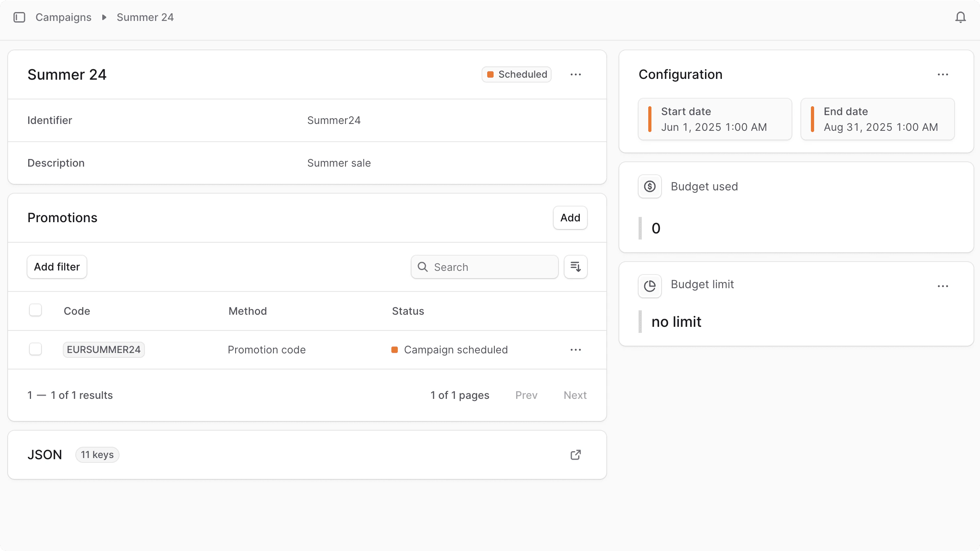Check the EURSUMMER24 row checkbox
Screen dimensions: 980x551
[35, 349]
